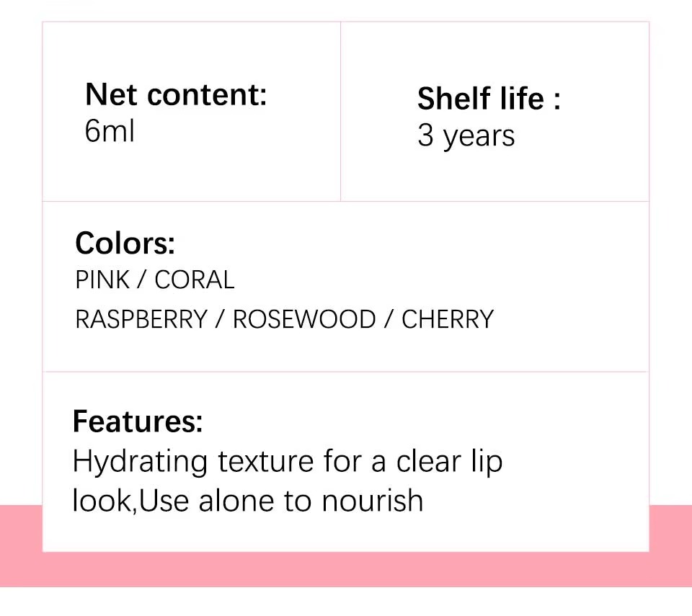This screenshot has width=692, height=616.
Task: Click the "Shelf life :" heading
Action: 489,99
